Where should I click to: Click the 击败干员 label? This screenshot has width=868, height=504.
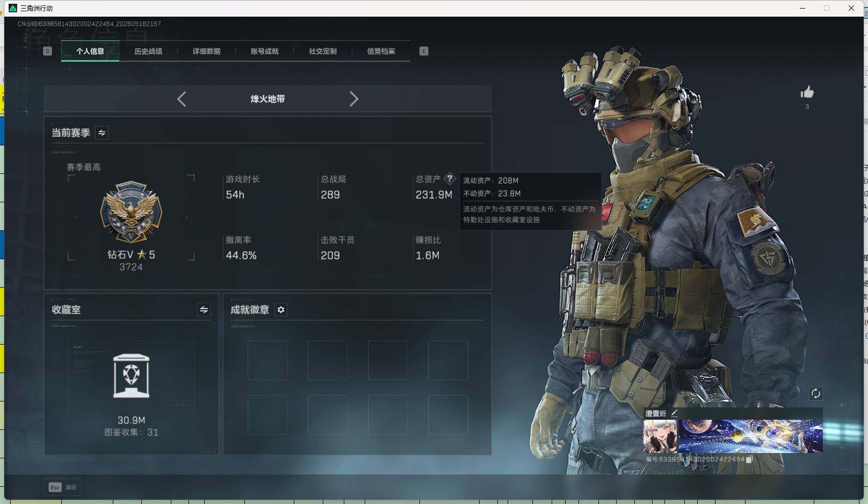click(337, 240)
